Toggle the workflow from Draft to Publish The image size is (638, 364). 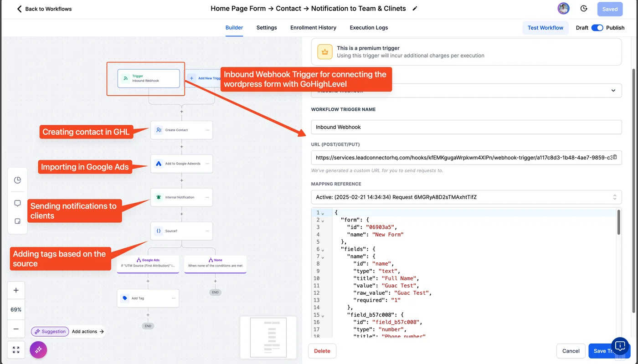[x=597, y=27]
